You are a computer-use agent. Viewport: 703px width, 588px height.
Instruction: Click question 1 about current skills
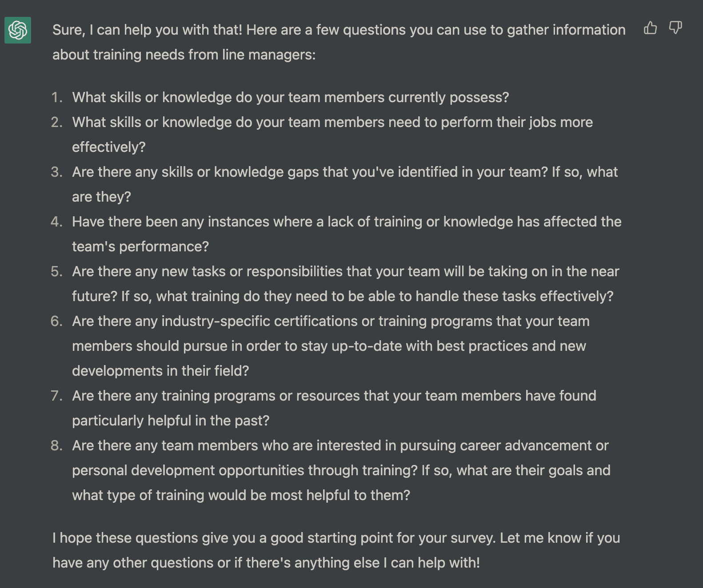[291, 97]
